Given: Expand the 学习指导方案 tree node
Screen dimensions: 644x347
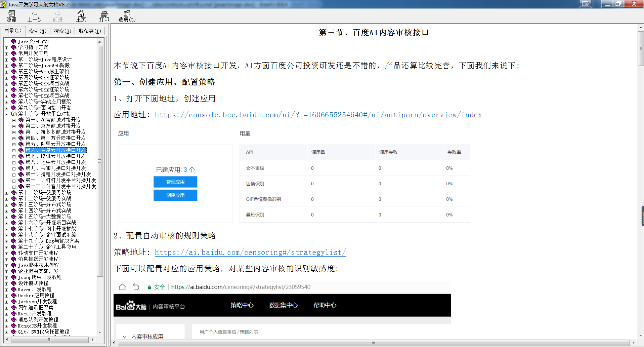Looking at the screenshot, I should tap(6, 47).
